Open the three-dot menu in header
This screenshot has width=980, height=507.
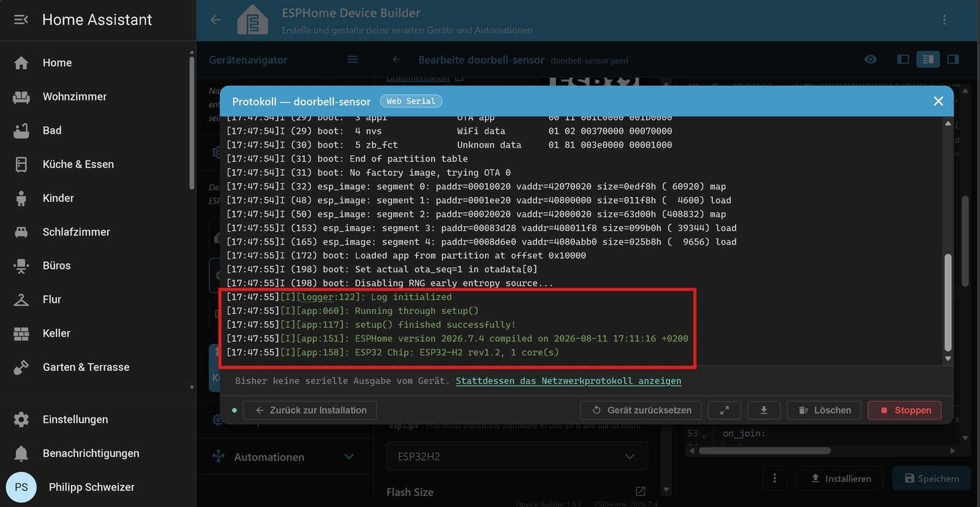(944, 20)
